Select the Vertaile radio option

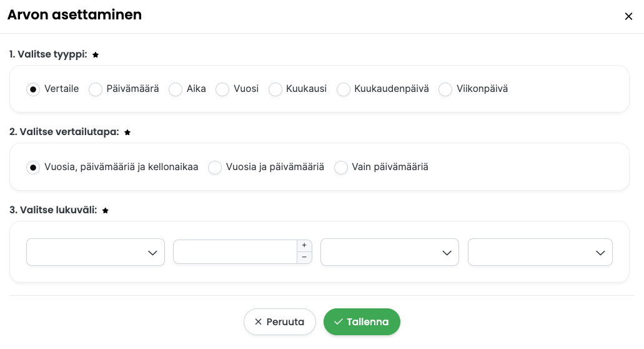point(33,89)
